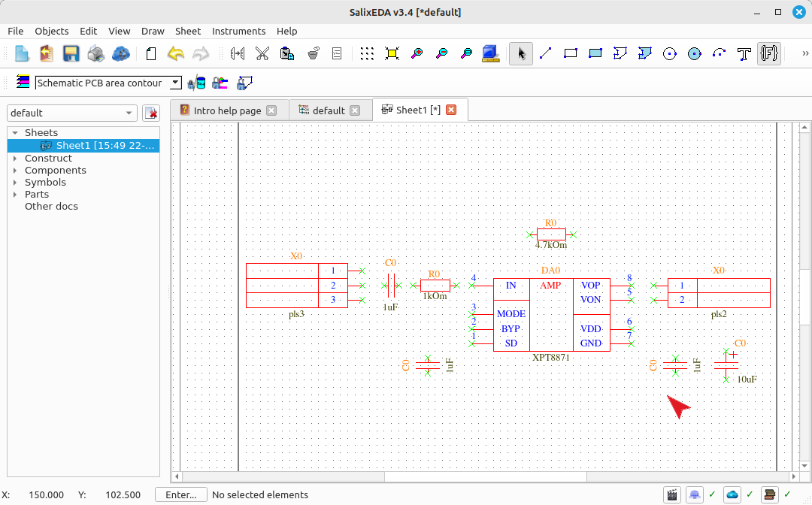The image size is (812, 505).
Task: Switch to the default tab
Action: tap(329, 110)
